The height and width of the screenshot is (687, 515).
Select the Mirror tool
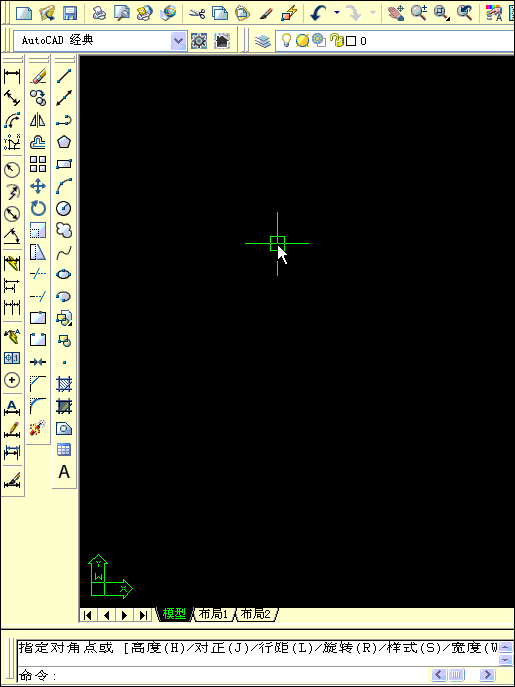tap(38, 120)
